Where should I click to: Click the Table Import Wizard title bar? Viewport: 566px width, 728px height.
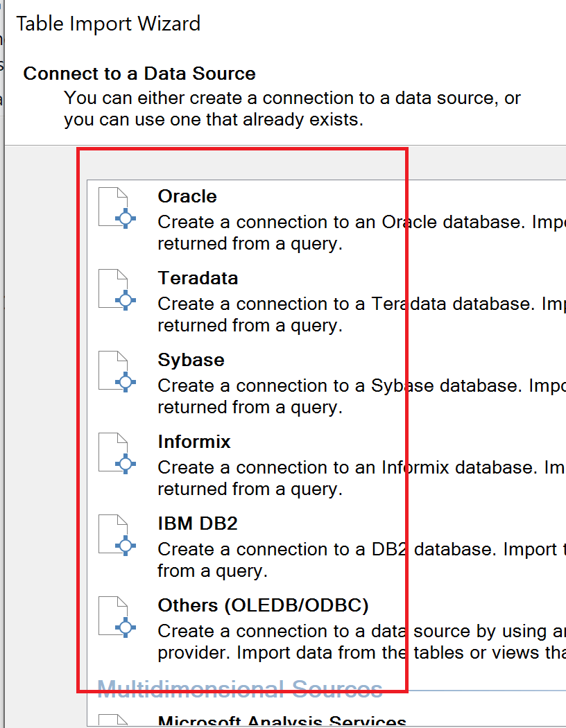(x=108, y=24)
